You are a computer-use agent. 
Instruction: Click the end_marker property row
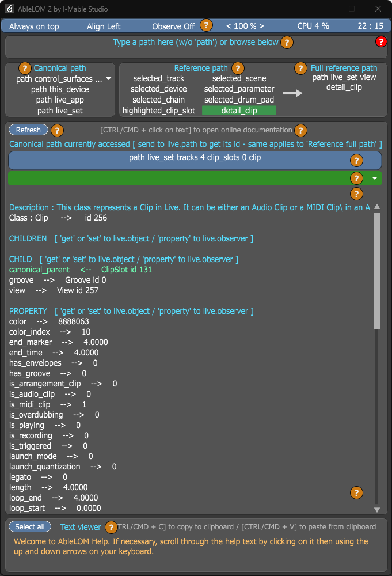coord(58,342)
